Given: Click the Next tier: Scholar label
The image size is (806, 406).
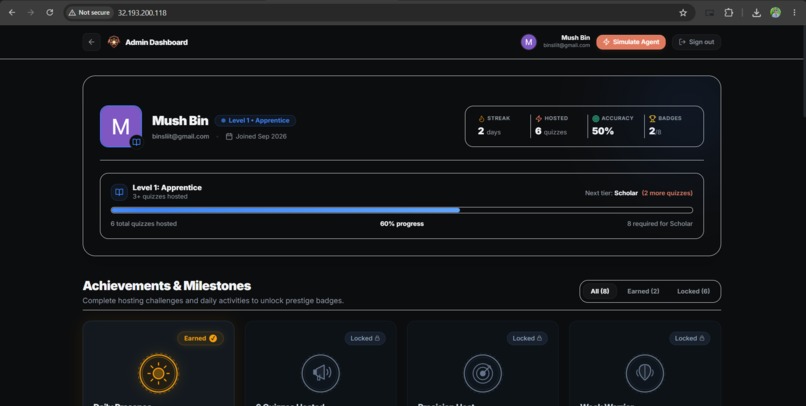Looking at the screenshot, I should click(x=611, y=193).
